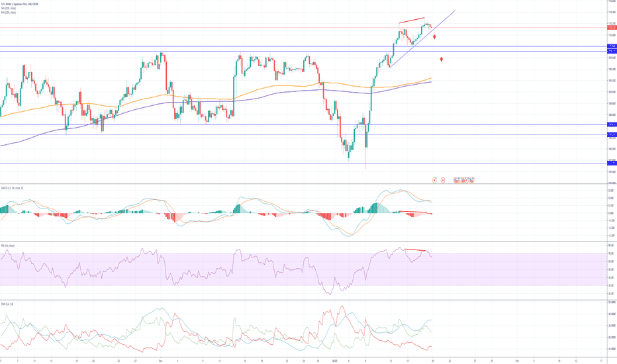Select the lower red down arrow marker
This screenshot has height=364, width=617.
pyautogui.click(x=442, y=60)
